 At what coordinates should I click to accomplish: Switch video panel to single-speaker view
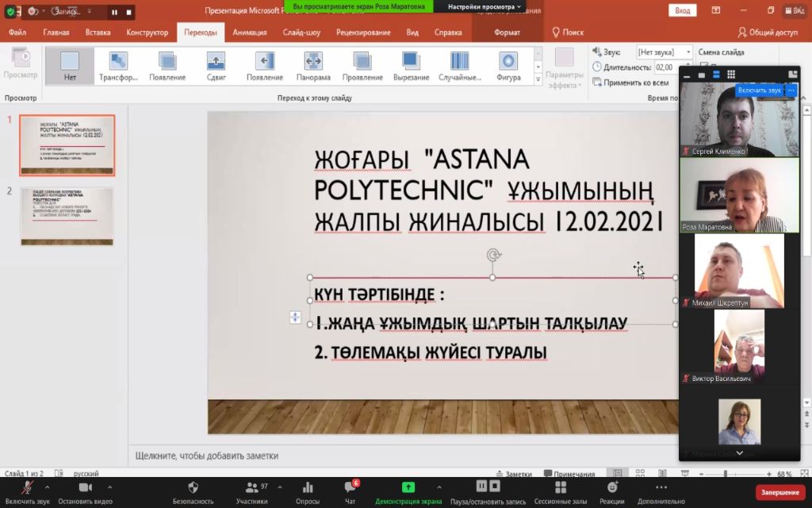point(702,75)
